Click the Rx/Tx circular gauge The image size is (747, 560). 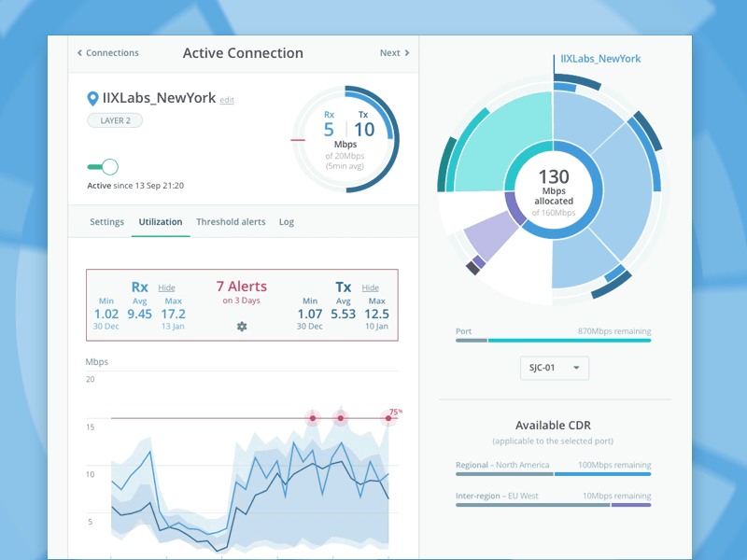[x=345, y=139]
